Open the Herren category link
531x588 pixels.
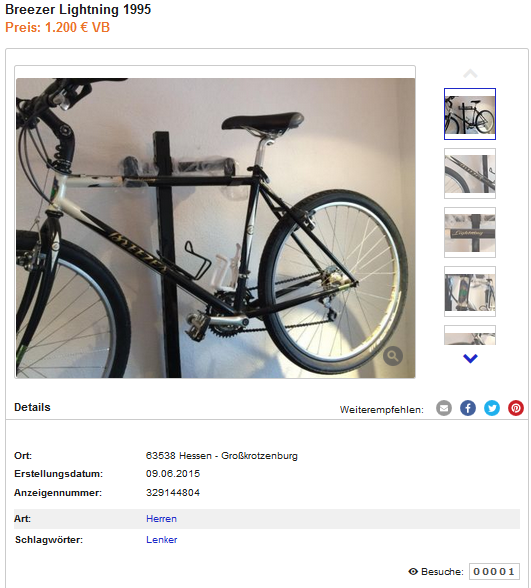[x=161, y=519]
